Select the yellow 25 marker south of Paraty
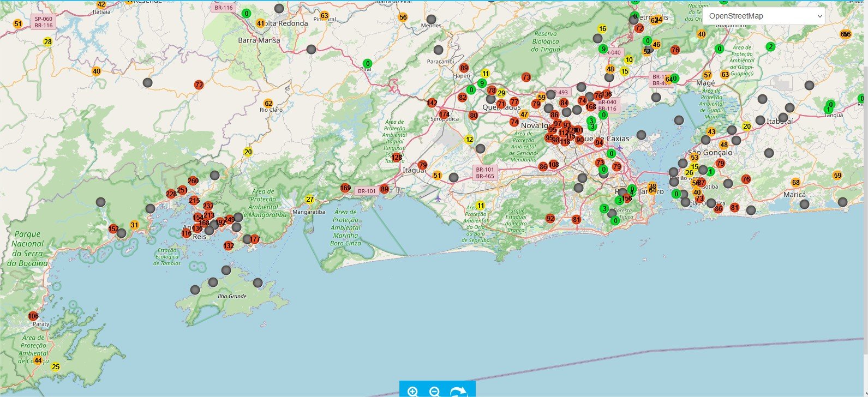This screenshot has width=868, height=397. pyautogui.click(x=55, y=367)
